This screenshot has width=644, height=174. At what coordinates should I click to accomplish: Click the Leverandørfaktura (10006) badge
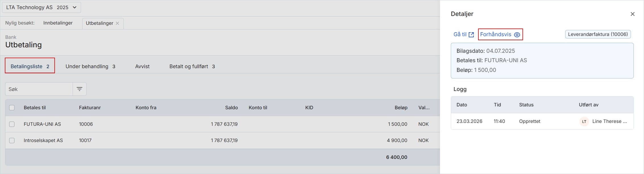pyautogui.click(x=598, y=34)
